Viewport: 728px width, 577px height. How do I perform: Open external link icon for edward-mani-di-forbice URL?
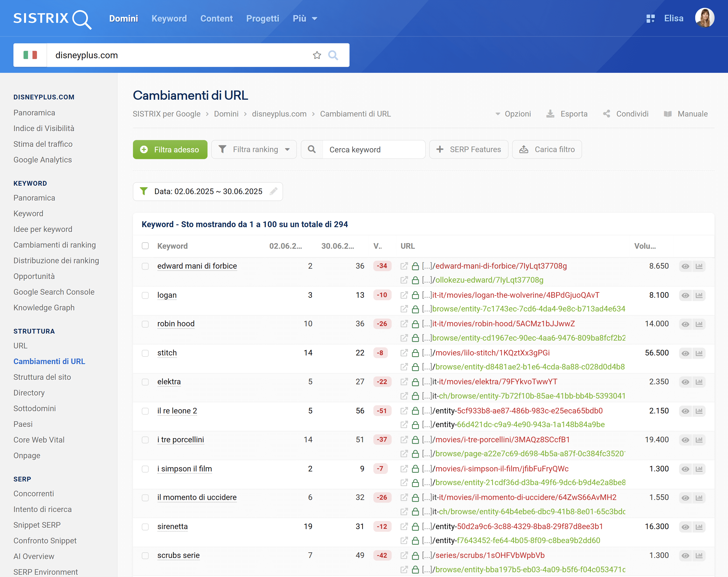[x=404, y=266]
